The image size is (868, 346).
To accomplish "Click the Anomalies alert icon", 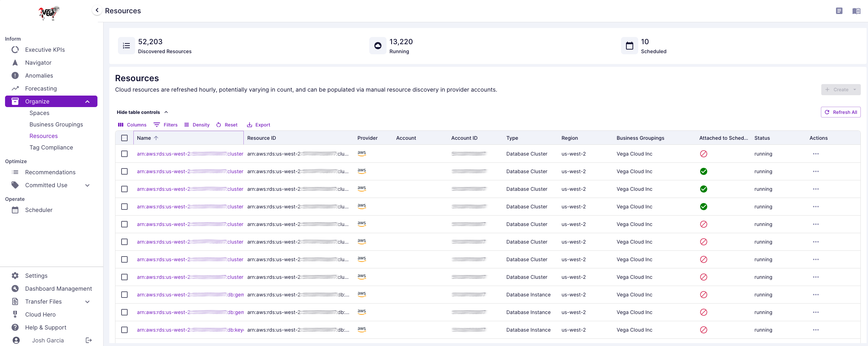I will [x=15, y=75].
